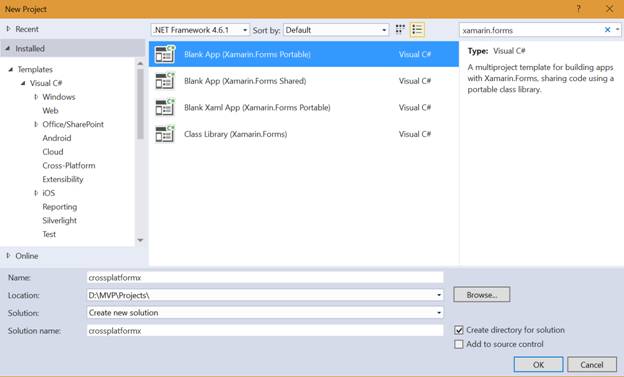Select Blank App (Xamarin.Forms Shared) template
Viewport: 624px width, 377px height.
click(x=304, y=81)
